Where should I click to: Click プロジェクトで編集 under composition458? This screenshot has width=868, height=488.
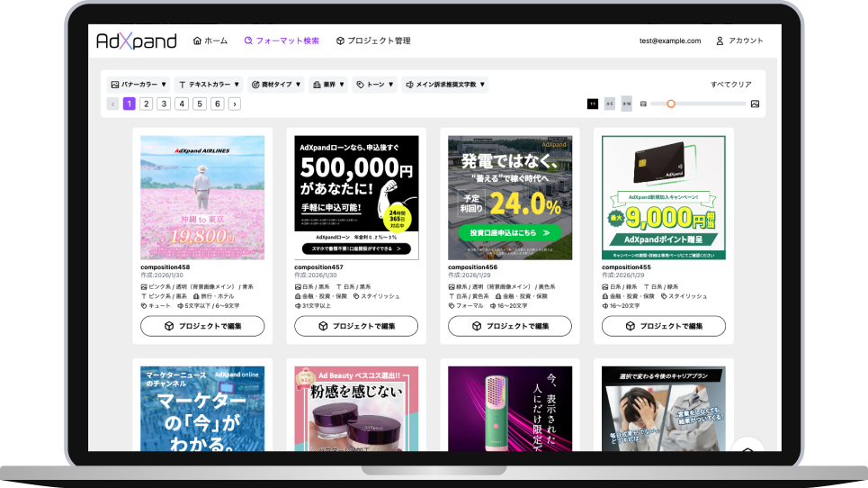tap(202, 326)
